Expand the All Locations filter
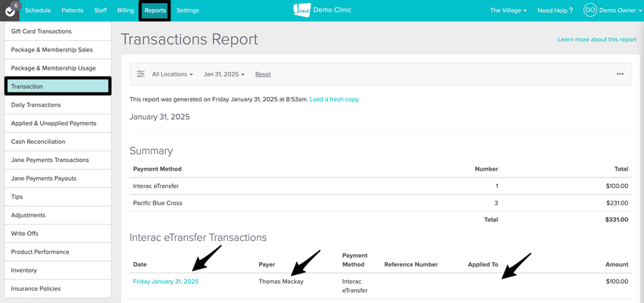This screenshot has height=303, width=644. coord(173,74)
